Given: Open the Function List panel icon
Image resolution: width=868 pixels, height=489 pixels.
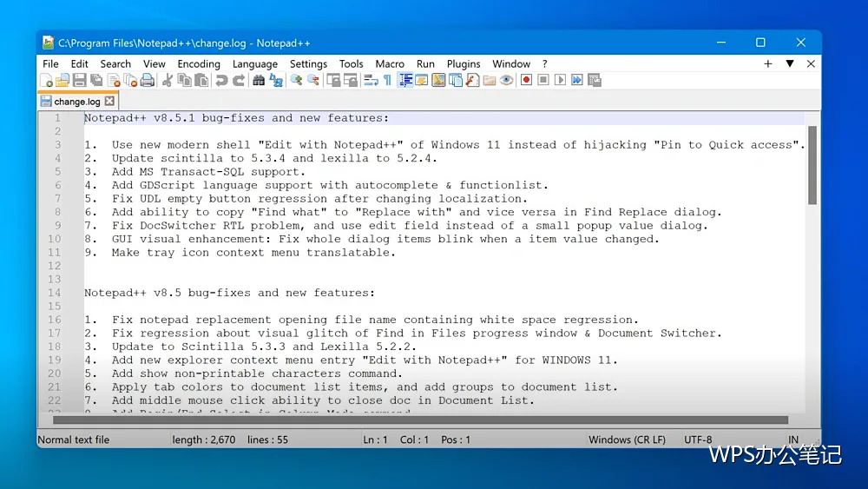Looking at the screenshot, I should point(473,80).
